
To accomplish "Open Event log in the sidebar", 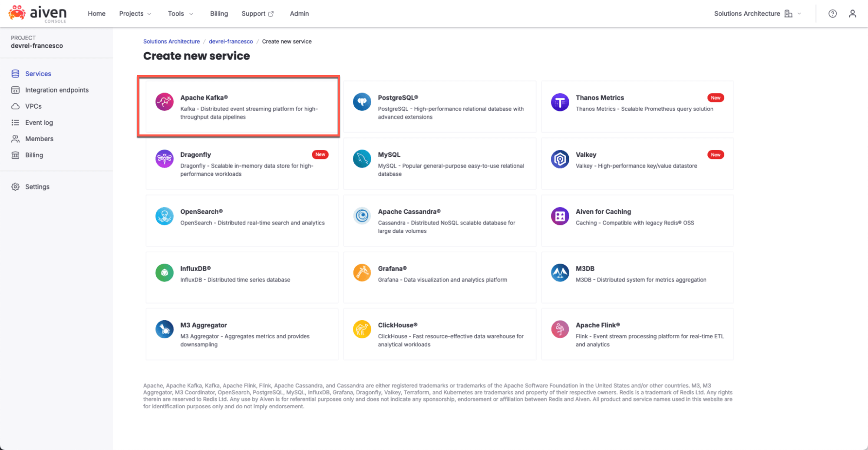I will [x=39, y=122].
